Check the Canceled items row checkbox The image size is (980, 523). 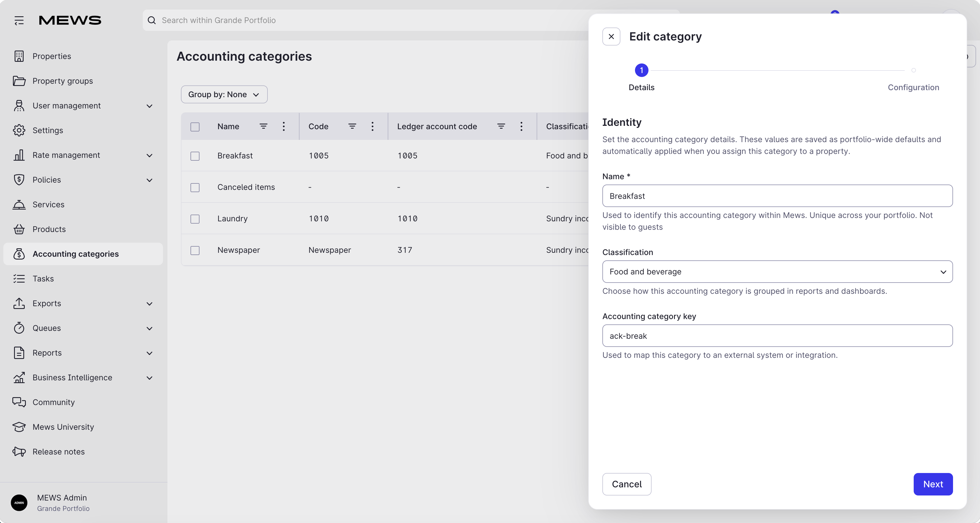point(195,188)
